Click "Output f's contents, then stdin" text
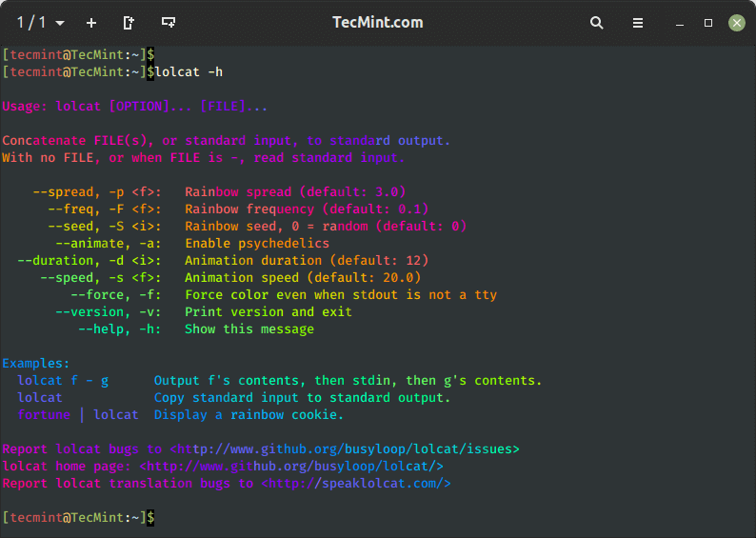 (348, 380)
